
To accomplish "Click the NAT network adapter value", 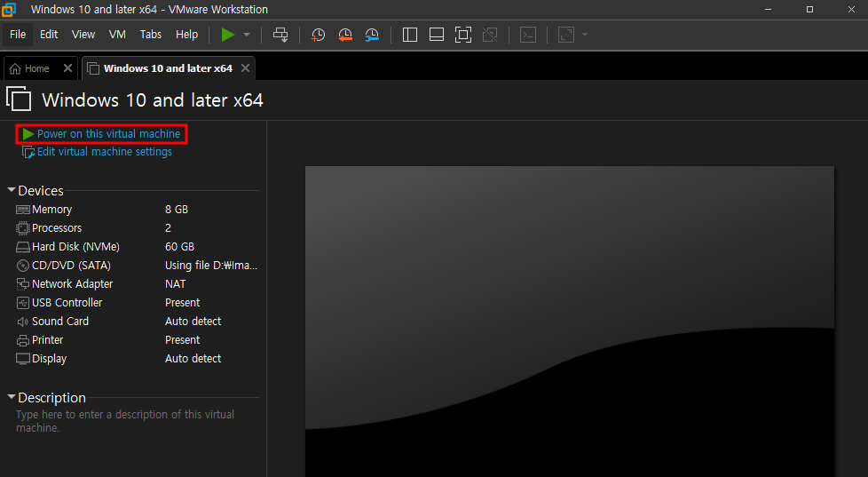I will 176,284.
